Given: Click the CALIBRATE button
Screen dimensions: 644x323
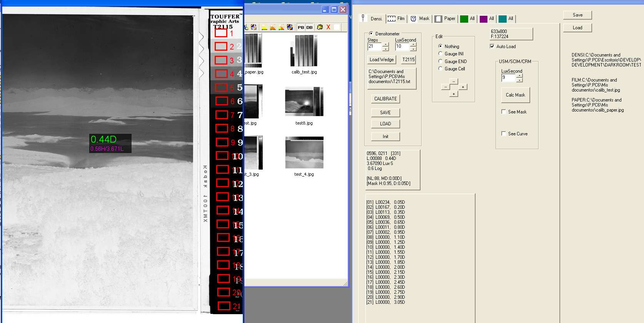Looking at the screenshot, I should (385, 99).
